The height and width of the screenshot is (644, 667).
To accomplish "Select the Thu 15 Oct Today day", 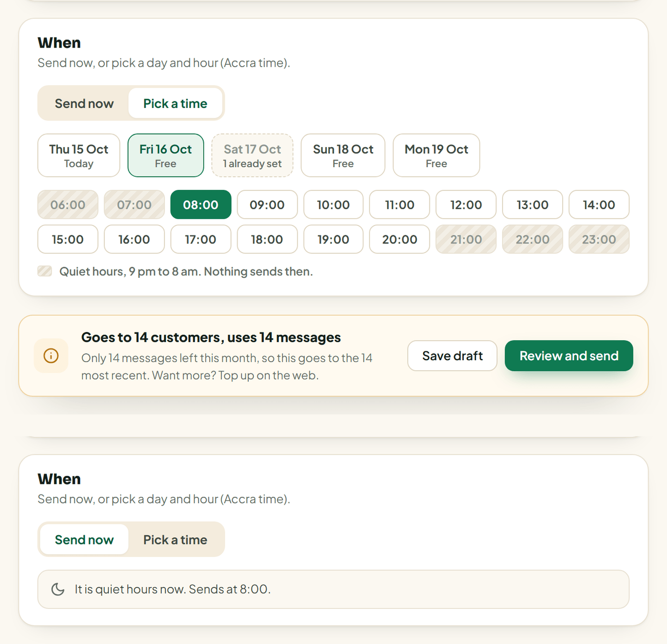I will pyautogui.click(x=79, y=156).
